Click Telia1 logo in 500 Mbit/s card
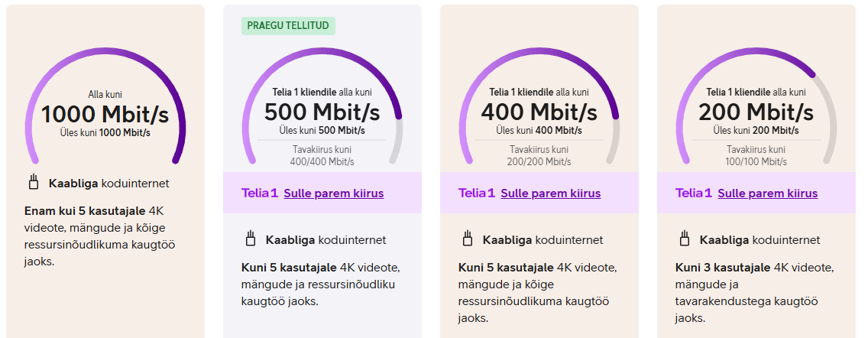The image size is (868, 338). [x=260, y=193]
